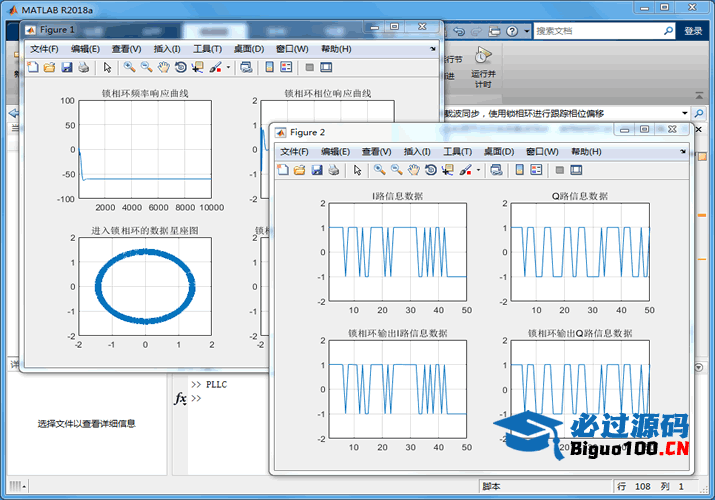Screen dimensions: 715x500
Task: Select the Pan hand tool in Figure 2
Action: tap(413, 170)
